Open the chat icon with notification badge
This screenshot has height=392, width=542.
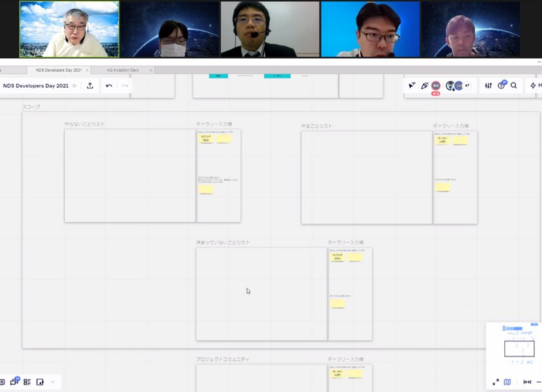click(x=15, y=382)
